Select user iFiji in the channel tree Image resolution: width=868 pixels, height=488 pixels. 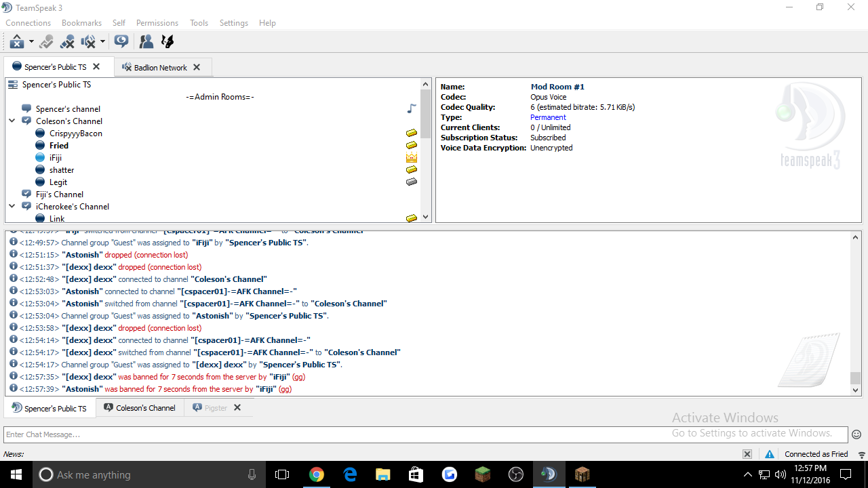tap(56, 158)
